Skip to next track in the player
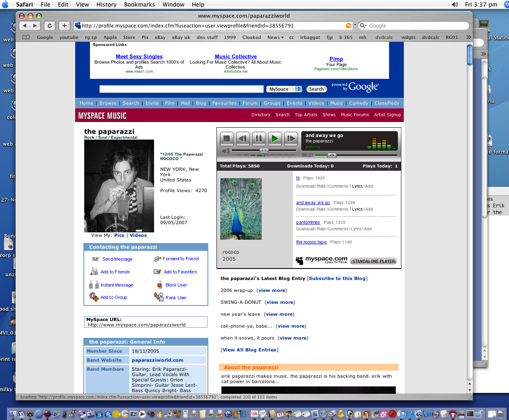509x420 pixels. pos(291,139)
